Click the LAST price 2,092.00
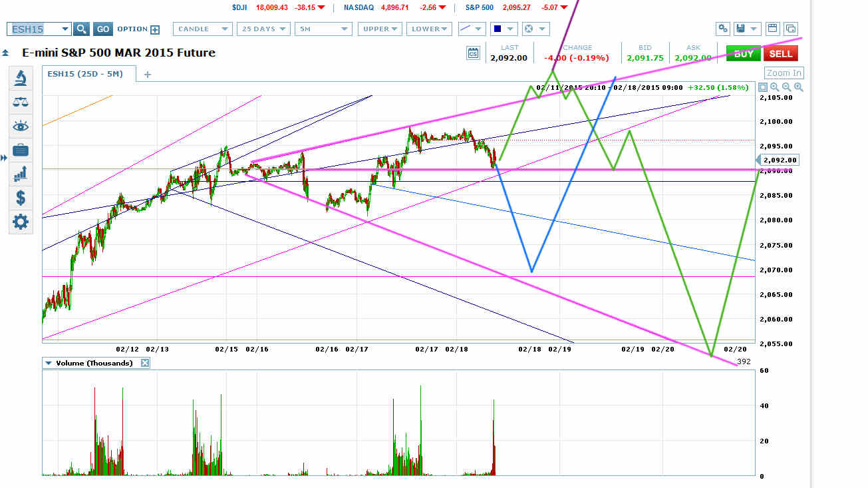 click(x=509, y=58)
